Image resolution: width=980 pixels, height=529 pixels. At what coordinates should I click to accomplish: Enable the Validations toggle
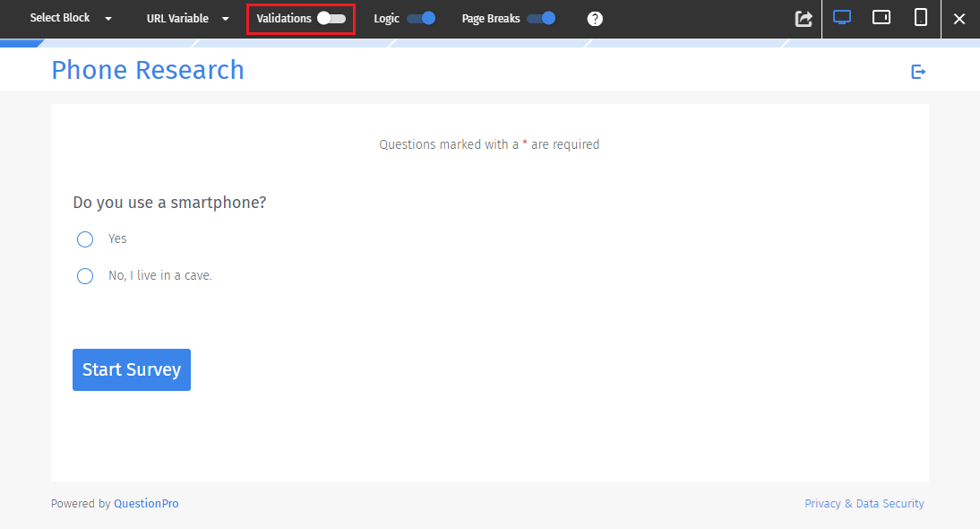[332, 18]
